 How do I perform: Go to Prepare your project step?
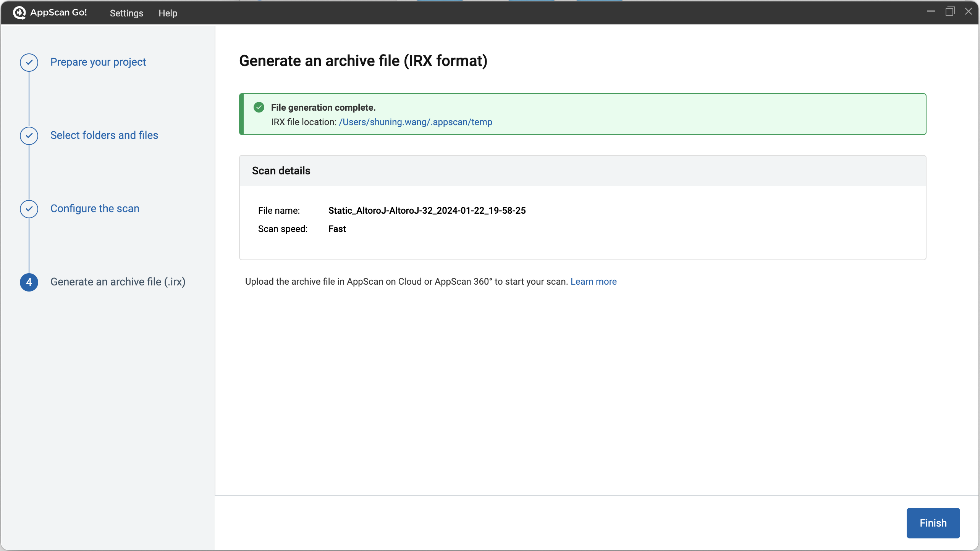coord(98,62)
